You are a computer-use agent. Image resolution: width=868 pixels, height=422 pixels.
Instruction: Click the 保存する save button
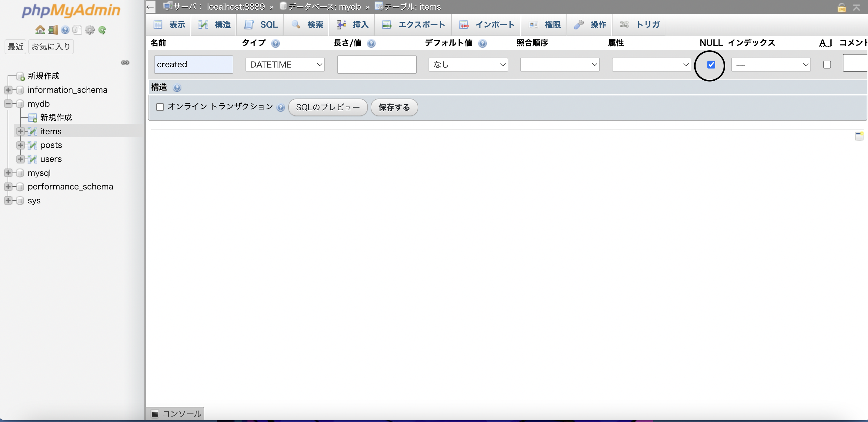394,107
